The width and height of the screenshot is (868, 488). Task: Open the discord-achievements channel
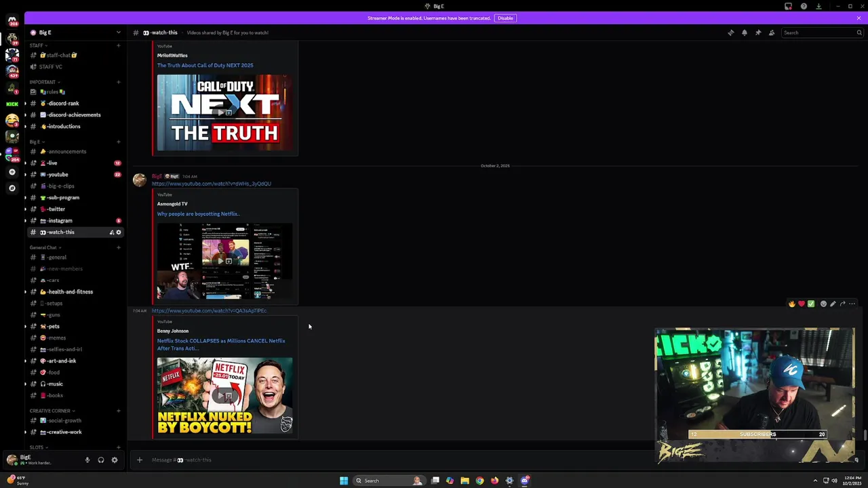75,115
